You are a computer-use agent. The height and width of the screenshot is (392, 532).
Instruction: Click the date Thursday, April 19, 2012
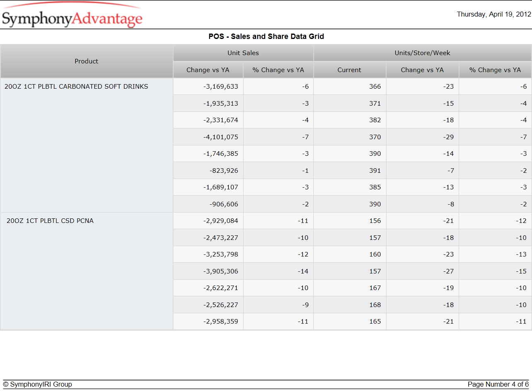(x=494, y=15)
